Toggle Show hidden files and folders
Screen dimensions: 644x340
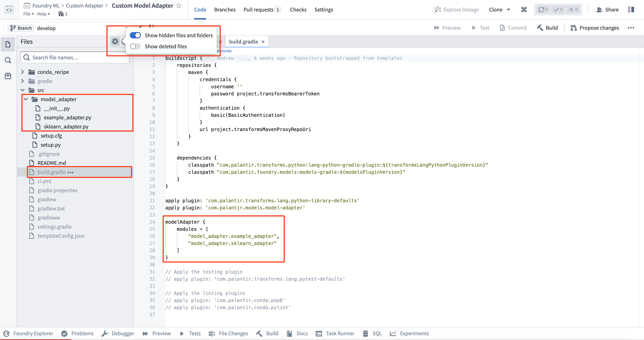click(135, 35)
